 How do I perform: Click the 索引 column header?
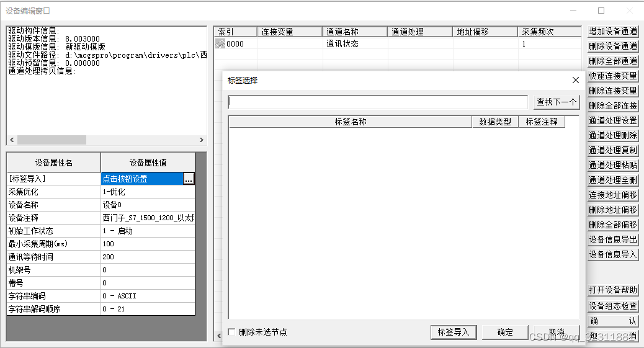coord(235,32)
